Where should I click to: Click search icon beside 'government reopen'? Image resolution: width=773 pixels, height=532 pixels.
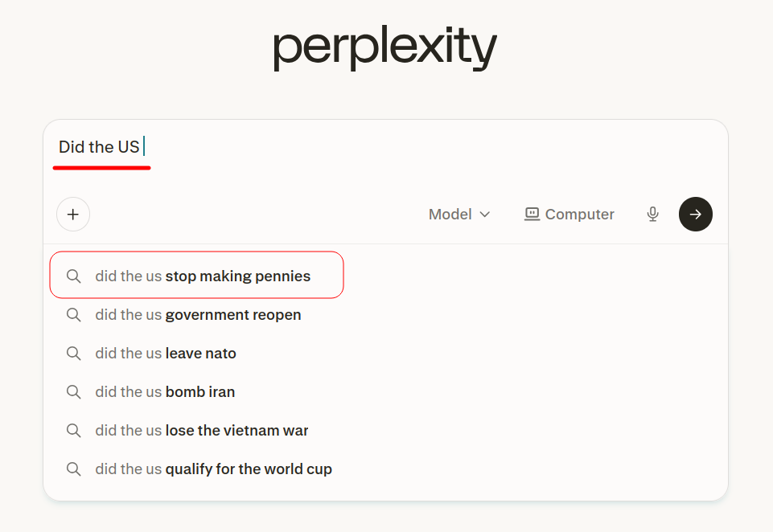click(74, 315)
